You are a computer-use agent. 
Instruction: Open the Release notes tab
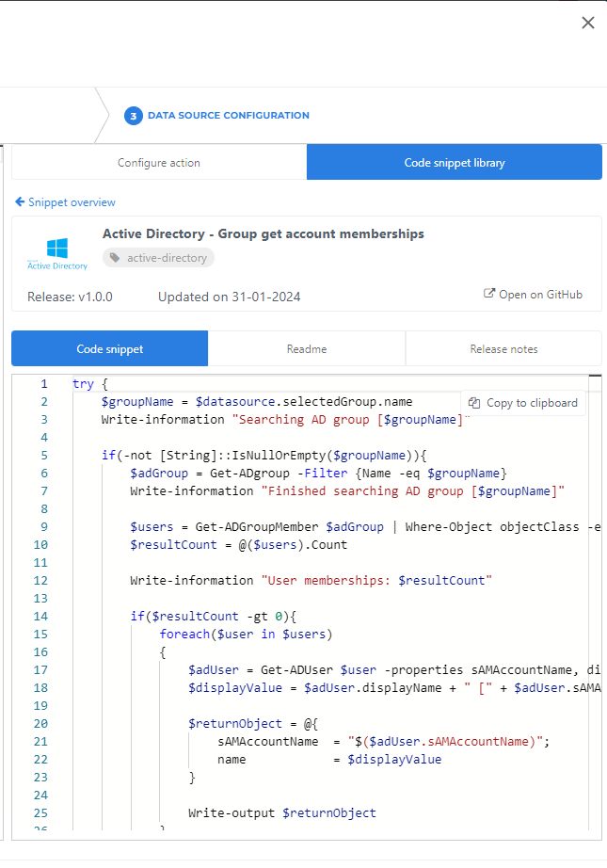pos(503,348)
